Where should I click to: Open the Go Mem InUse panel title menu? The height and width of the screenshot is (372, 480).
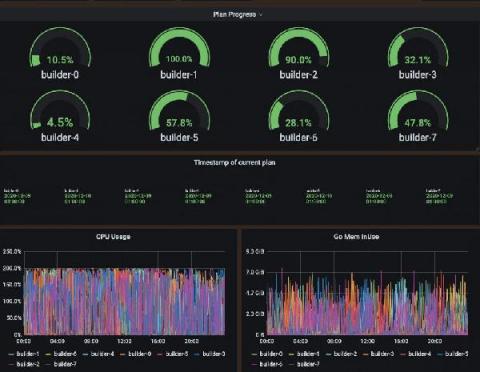pos(356,237)
